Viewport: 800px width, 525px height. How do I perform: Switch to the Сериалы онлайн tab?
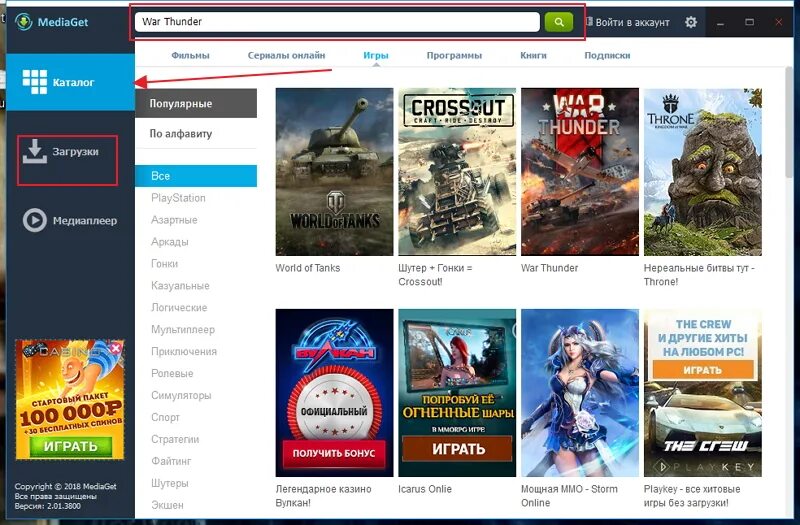coord(286,56)
